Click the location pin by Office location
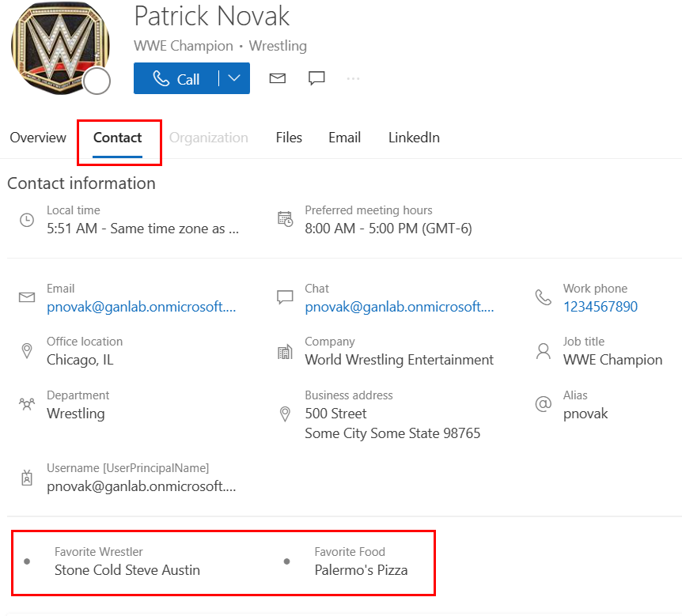Viewport: 682px width, 616px height. point(27,350)
